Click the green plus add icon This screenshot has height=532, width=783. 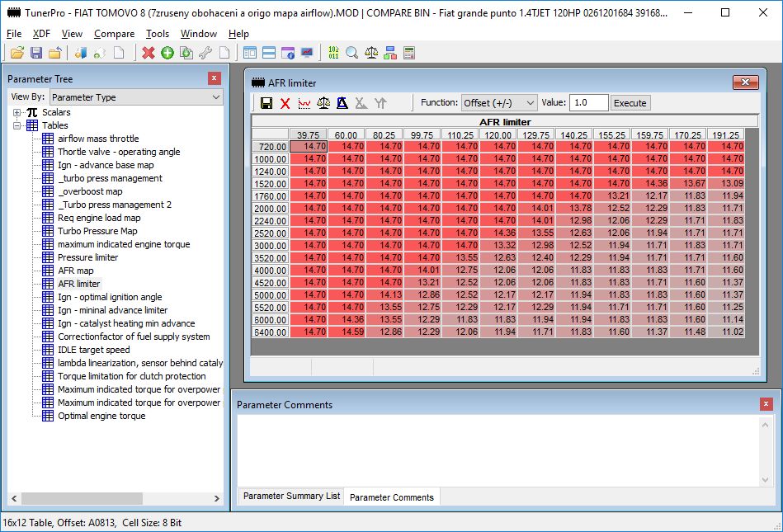[167, 53]
